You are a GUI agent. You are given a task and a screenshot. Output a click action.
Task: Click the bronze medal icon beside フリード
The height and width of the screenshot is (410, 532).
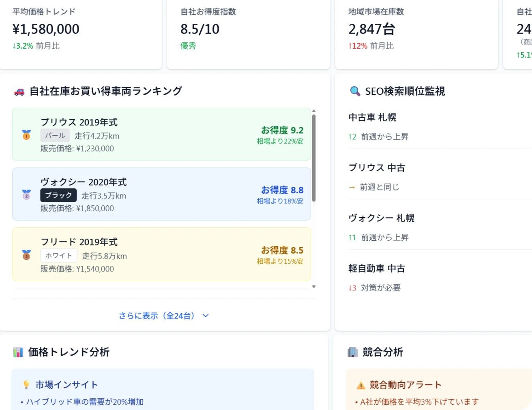click(x=26, y=255)
